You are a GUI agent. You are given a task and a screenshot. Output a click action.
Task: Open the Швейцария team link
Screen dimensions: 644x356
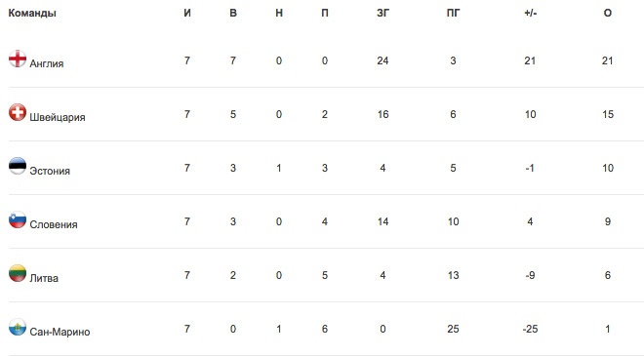[x=58, y=117]
